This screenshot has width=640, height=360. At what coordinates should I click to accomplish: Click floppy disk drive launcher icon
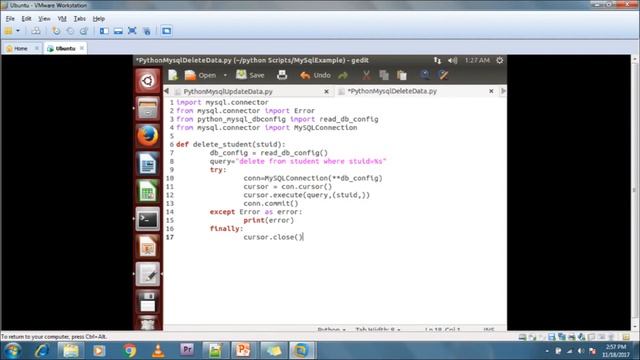point(147,302)
